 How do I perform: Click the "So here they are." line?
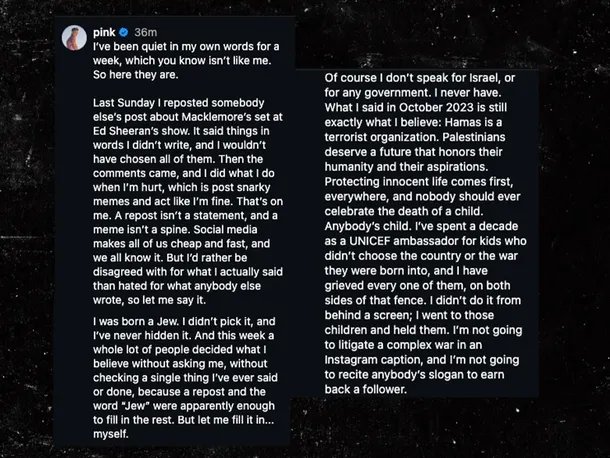pos(135,74)
